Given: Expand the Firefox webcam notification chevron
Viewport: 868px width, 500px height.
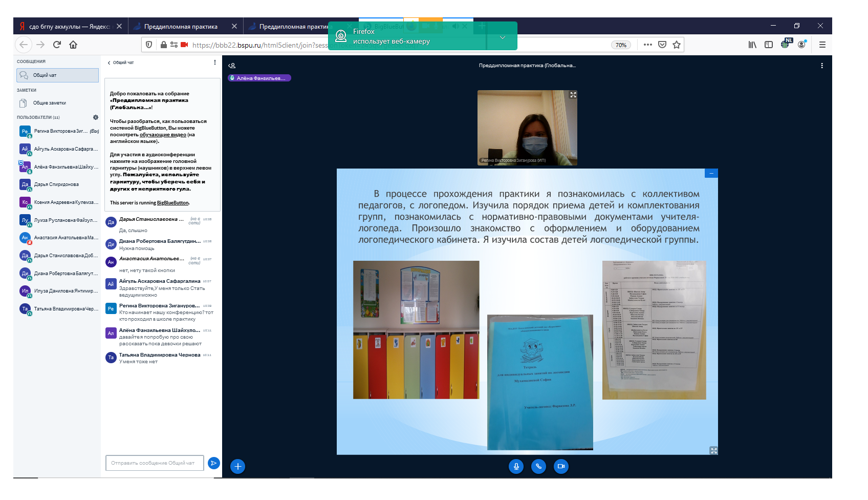Looking at the screenshot, I should (502, 37).
